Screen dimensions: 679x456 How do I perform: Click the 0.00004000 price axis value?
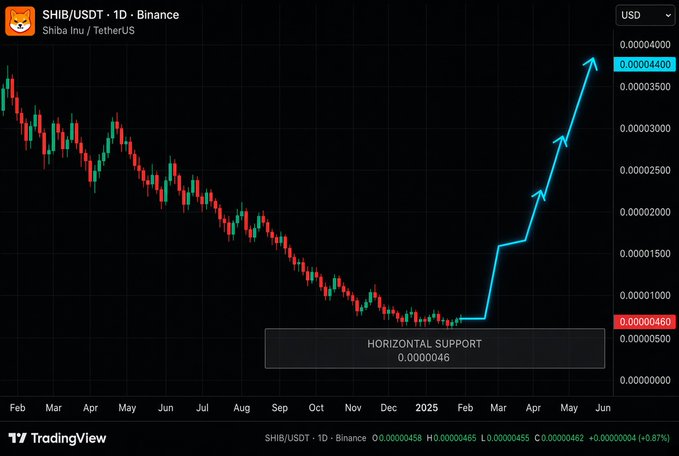(645, 45)
